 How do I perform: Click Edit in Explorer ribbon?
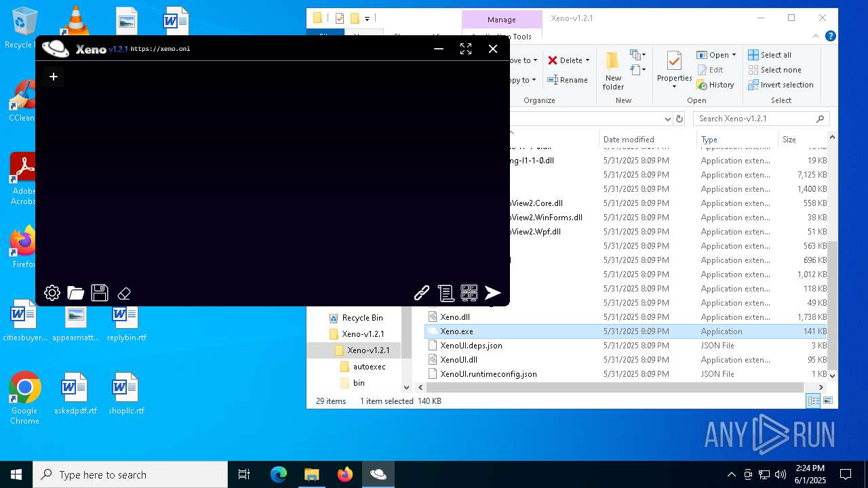(x=710, y=70)
